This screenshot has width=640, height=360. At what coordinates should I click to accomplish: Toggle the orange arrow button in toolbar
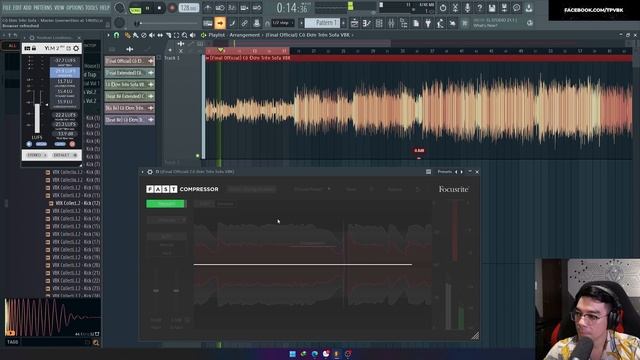[x=220, y=23]
